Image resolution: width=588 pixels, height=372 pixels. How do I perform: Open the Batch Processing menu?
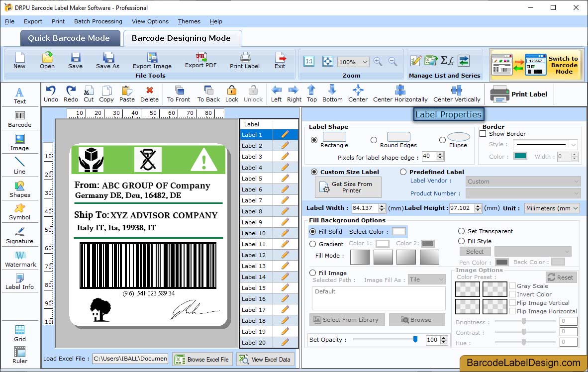(x=98, y=21)
